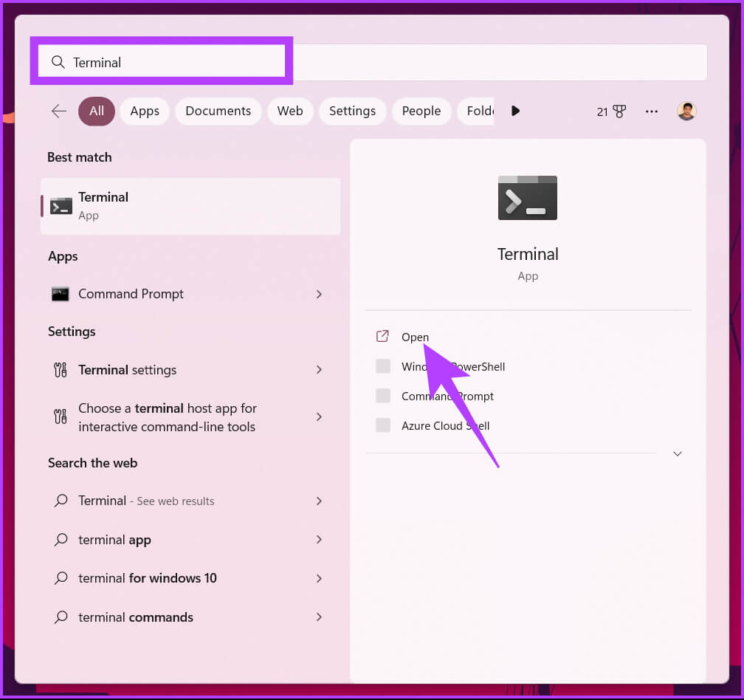Click search icon beside 'Terminal - See web results'
744x700 pixels.
coord(61,501)
